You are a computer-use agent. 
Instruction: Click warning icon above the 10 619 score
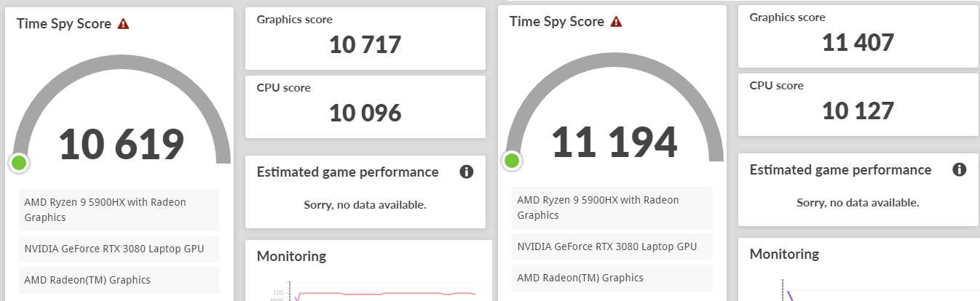pyautogui.click(x=123, y=24)
